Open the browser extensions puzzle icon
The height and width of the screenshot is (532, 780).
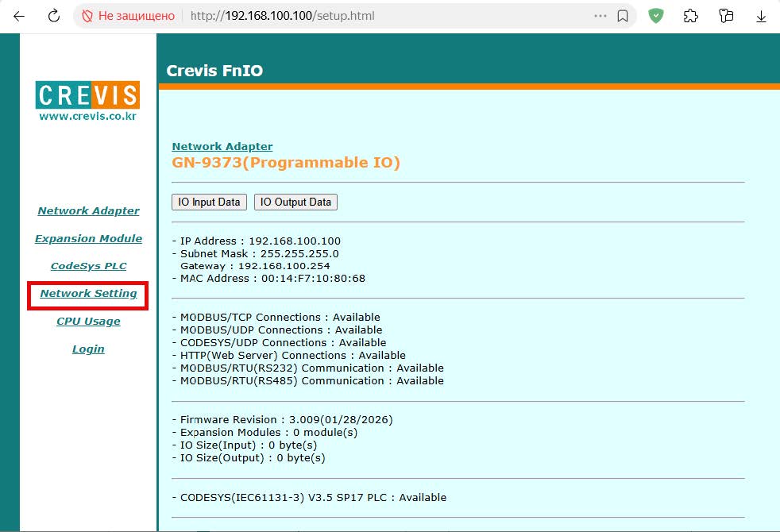690,16
